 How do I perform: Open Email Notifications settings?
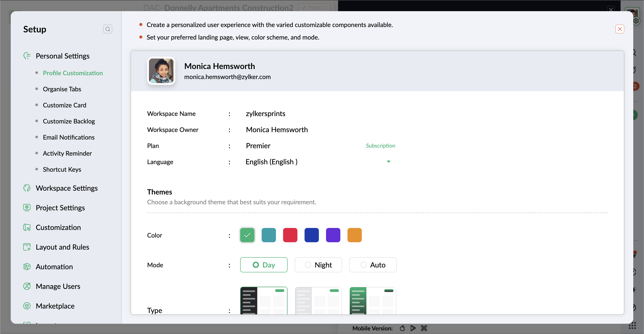[x=68, y=137]
